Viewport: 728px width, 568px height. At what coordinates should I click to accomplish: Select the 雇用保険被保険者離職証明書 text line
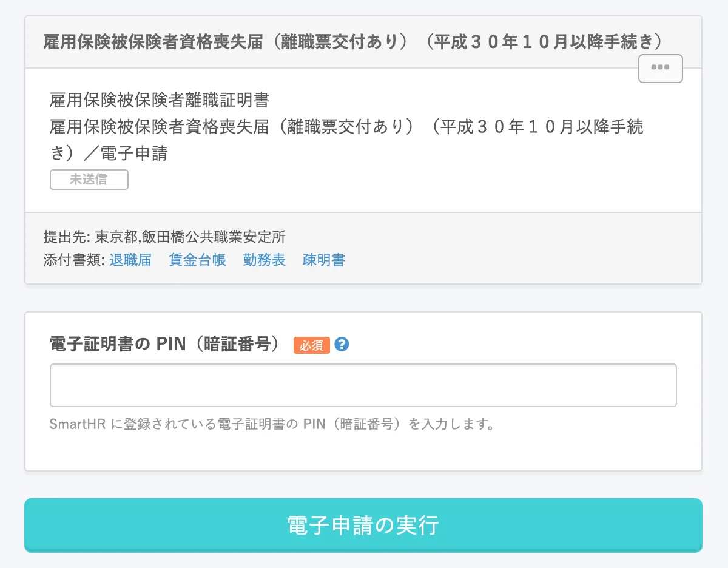point(160,100)
